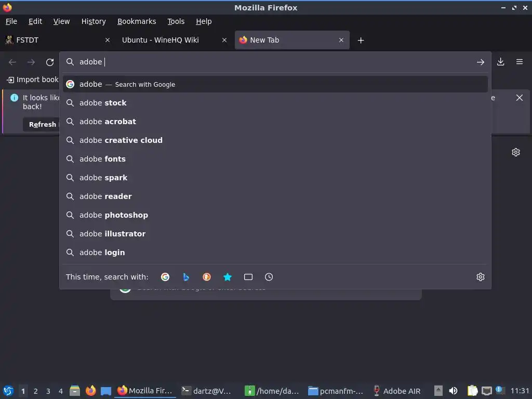Screen dimensions: 532x399
Task: Open network status tray icon
Action: click(x=486, y=391)
